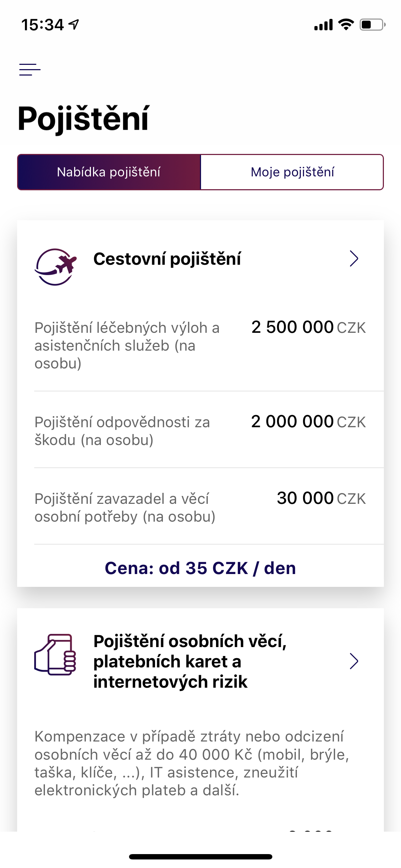Expand Cestovní pojištění using its chevron

pos(354,259)
